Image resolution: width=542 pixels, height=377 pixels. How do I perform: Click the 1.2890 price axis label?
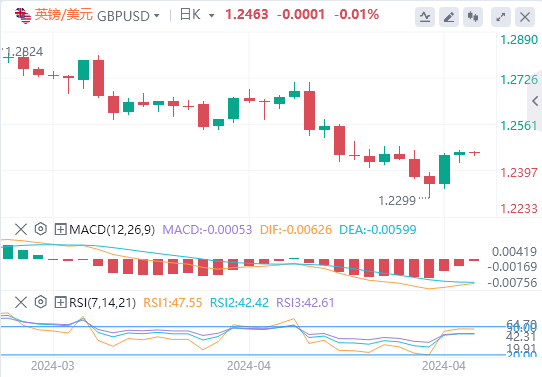click(519, 40)
